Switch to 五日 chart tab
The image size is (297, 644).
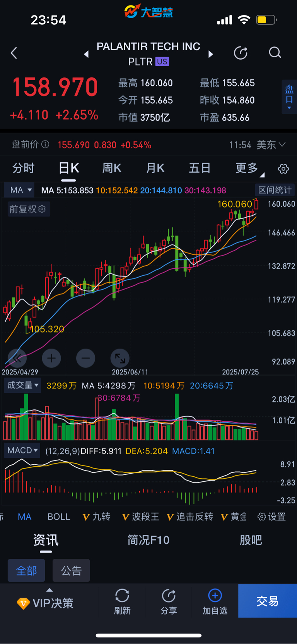tap(200, 168)
